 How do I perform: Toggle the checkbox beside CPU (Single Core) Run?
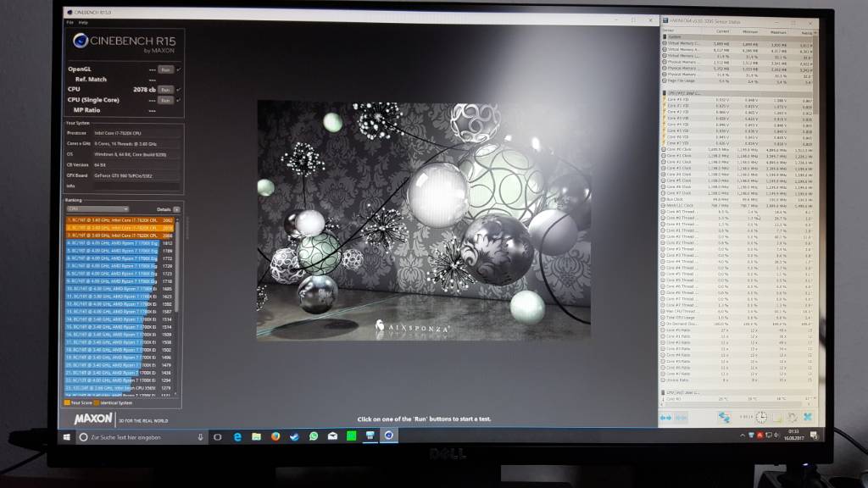(x=178, y=100)
